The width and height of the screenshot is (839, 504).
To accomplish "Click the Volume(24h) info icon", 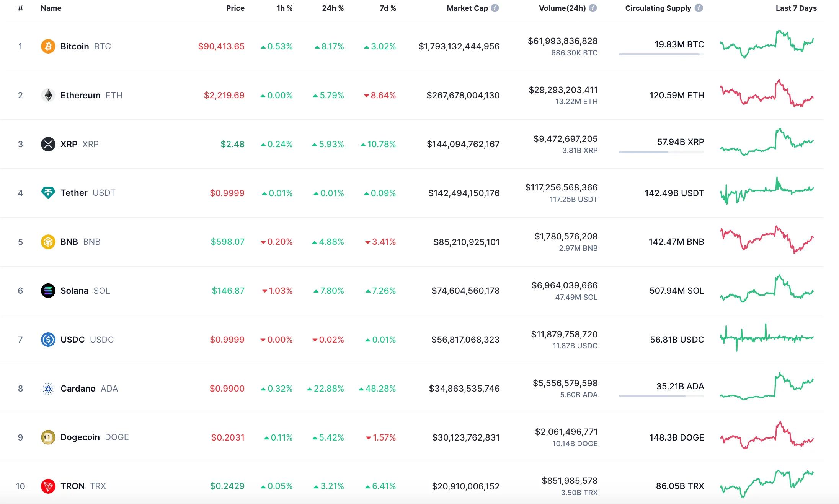I will [x=593, y=8].
